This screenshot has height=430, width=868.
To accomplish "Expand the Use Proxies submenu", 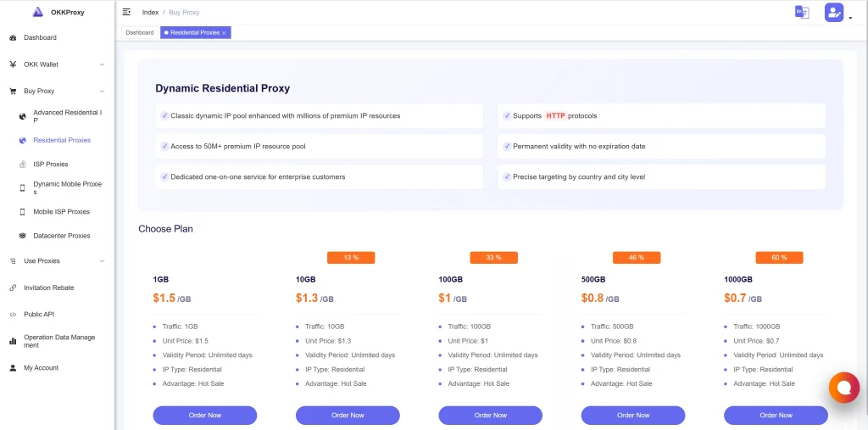I will point(102,261).
